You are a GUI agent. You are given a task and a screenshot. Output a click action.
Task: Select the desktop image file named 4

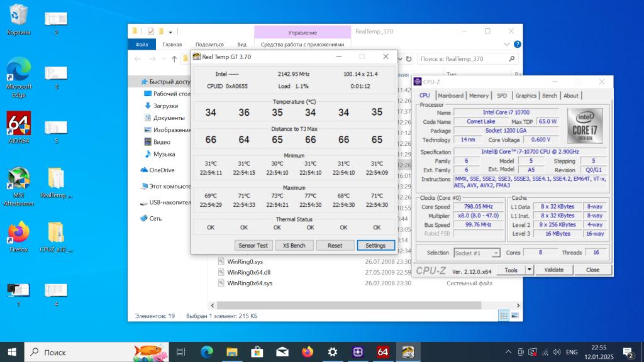(56, 294)
